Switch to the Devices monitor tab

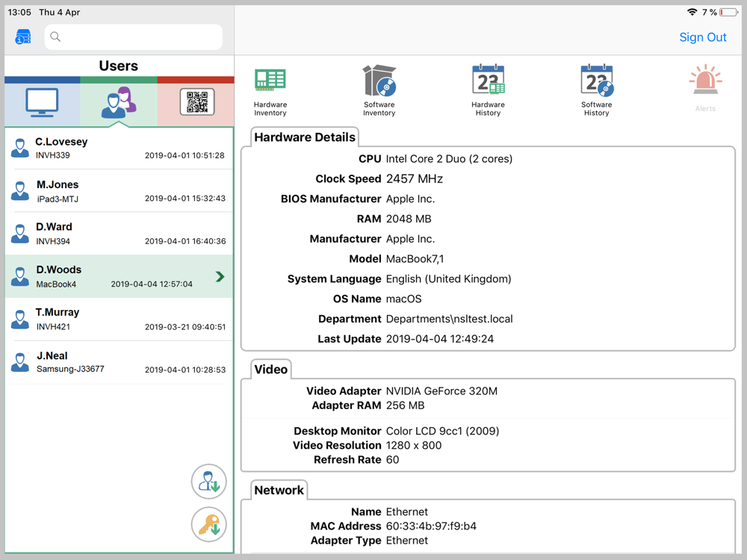click(x=43, y=102)
